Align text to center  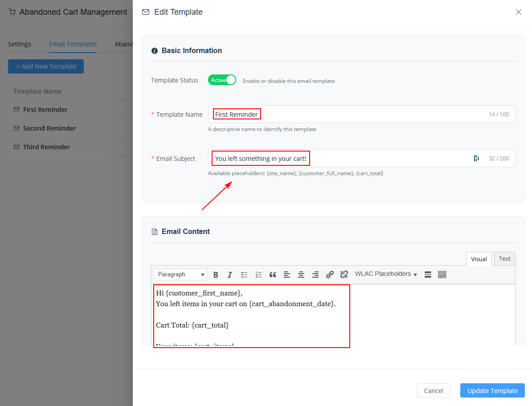(x=301, y=274)
